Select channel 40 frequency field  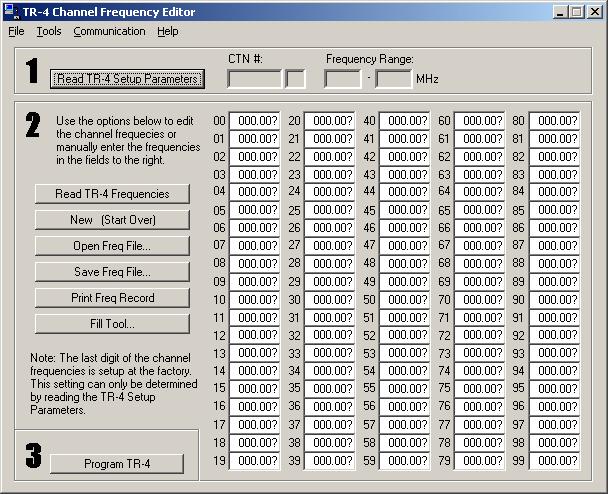[404, 121]
